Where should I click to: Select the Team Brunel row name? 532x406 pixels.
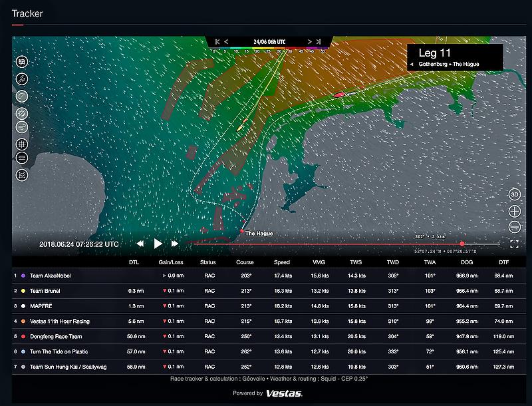45,291
